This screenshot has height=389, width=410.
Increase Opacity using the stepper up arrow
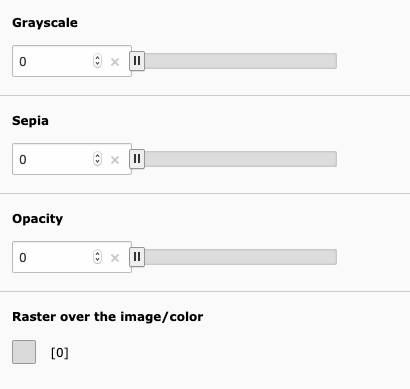(x=97, y=254)
